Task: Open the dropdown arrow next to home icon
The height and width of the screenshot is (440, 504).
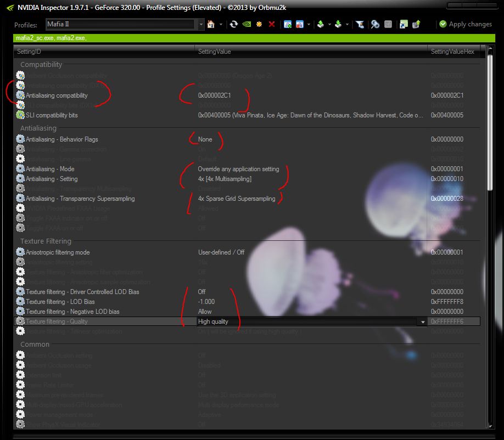Action: point(221,24)
